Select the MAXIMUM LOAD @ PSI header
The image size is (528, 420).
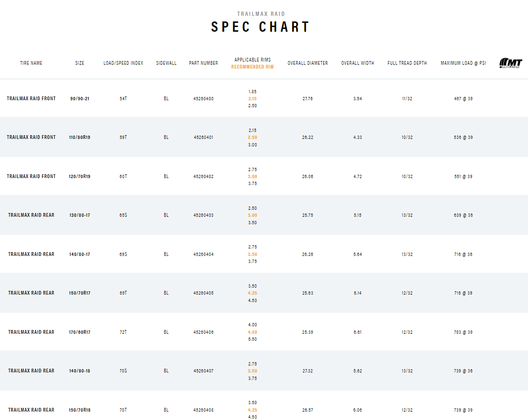click(463, 63)
